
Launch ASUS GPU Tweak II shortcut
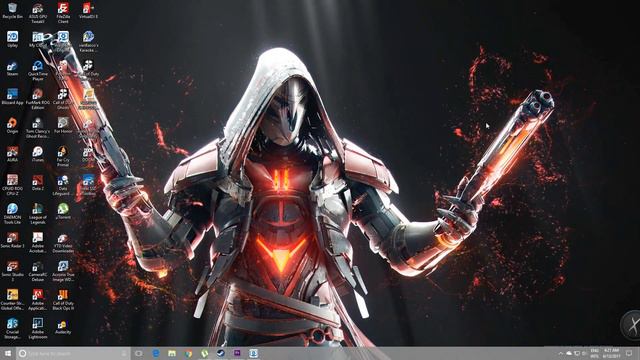[x=38, y=13]
